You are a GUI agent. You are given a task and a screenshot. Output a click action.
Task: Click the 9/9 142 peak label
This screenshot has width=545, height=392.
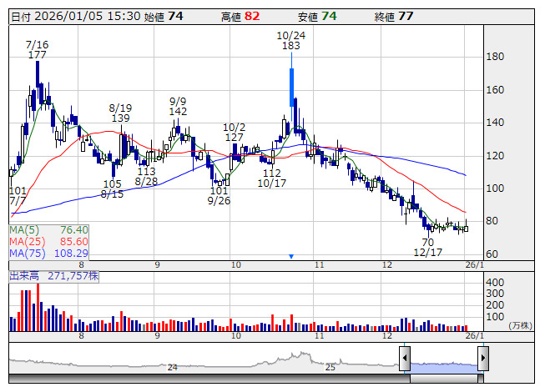pyautogui.click(x=178, y=106)
